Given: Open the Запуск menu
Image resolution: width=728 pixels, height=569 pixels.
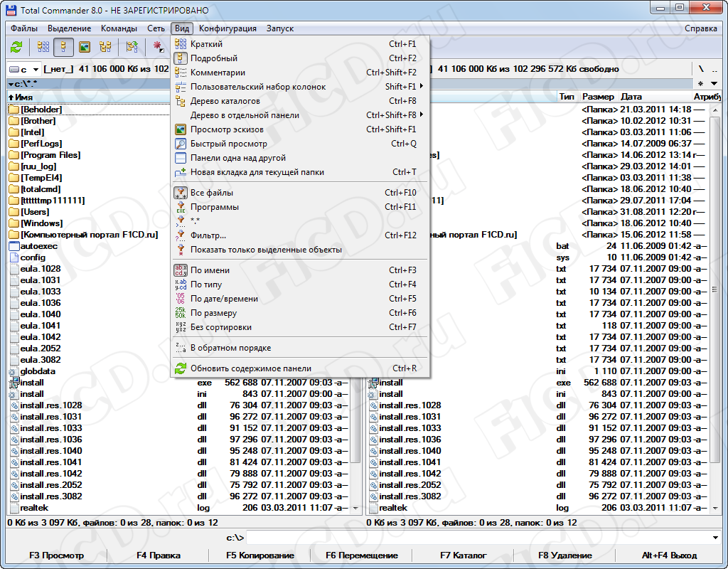Looking at the screenshot, I should pyautogui.click(x=280, y=28).
